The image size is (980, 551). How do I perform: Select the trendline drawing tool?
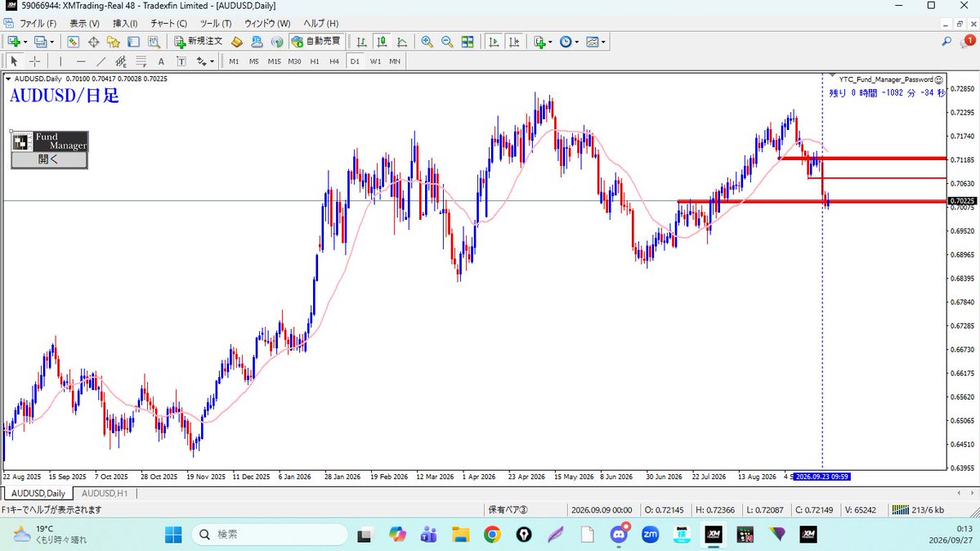click(101, 61)
